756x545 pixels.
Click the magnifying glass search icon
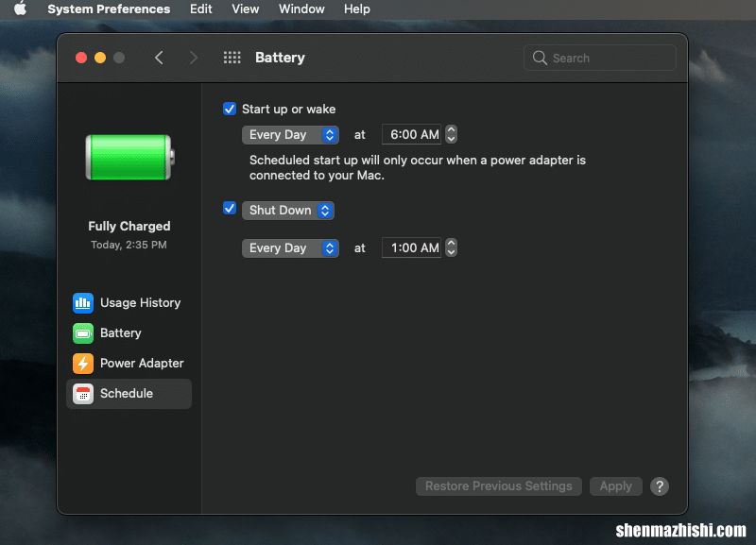point(540,58)
